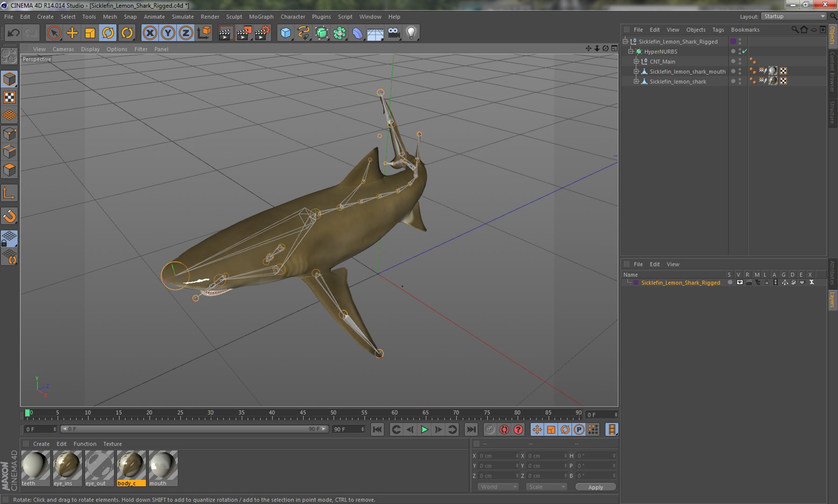Enable Points mode
The width and height of the screenshot is (838, 504).
coord(9,134)
